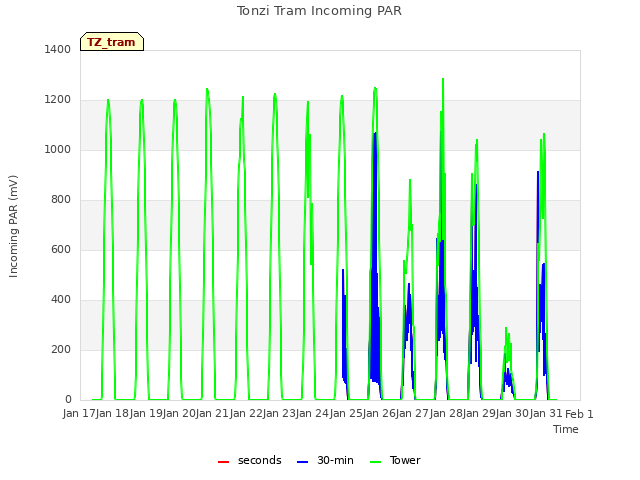The image size is (640, 480).
Task: Click the y-axis tick label 600
Action: (x=61, y=249)
